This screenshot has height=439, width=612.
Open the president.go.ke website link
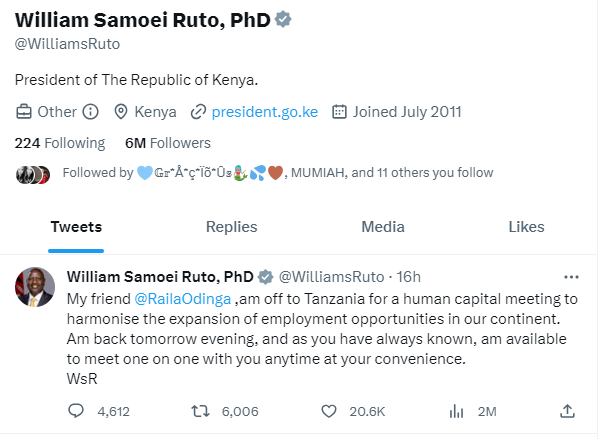[264, 112]
